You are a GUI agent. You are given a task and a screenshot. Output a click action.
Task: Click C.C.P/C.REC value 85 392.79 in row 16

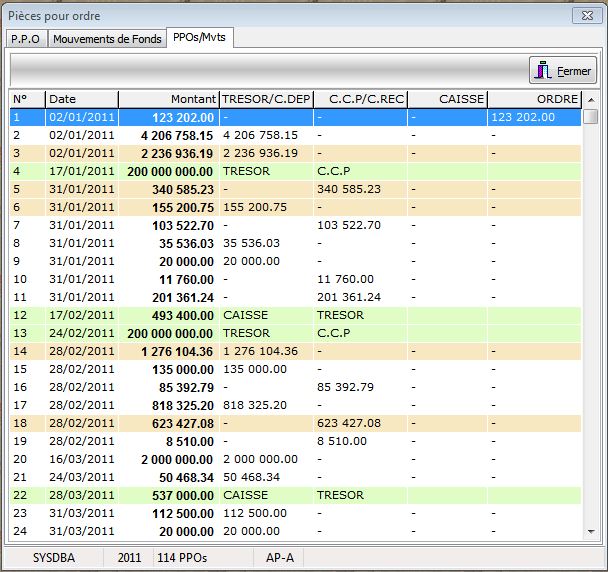[345, 387]
